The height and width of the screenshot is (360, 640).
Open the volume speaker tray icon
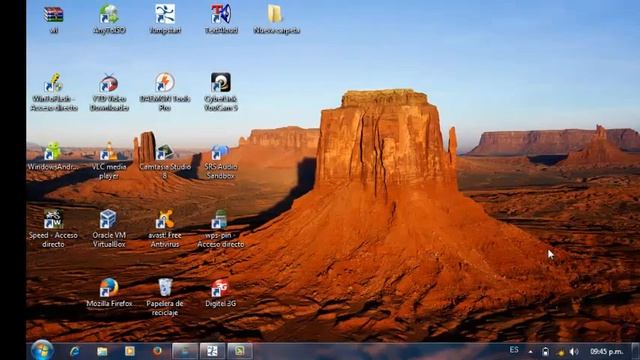point(574,351)
